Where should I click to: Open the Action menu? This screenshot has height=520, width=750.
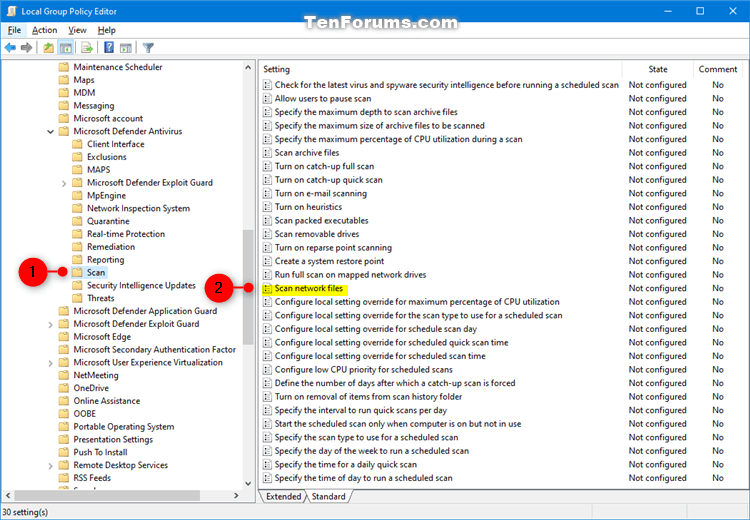pos(44,30)
